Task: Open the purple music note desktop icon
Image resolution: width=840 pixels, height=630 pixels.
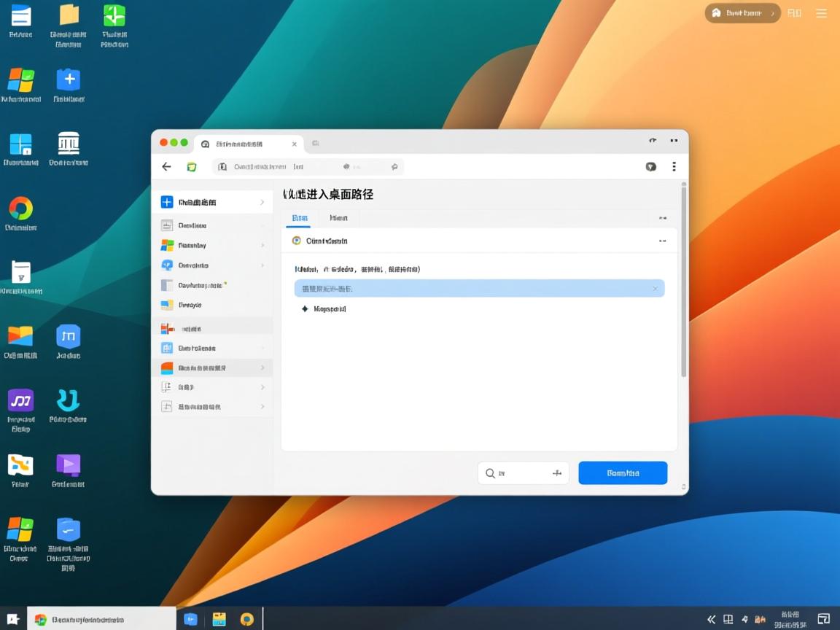Action: click(20, 401)
